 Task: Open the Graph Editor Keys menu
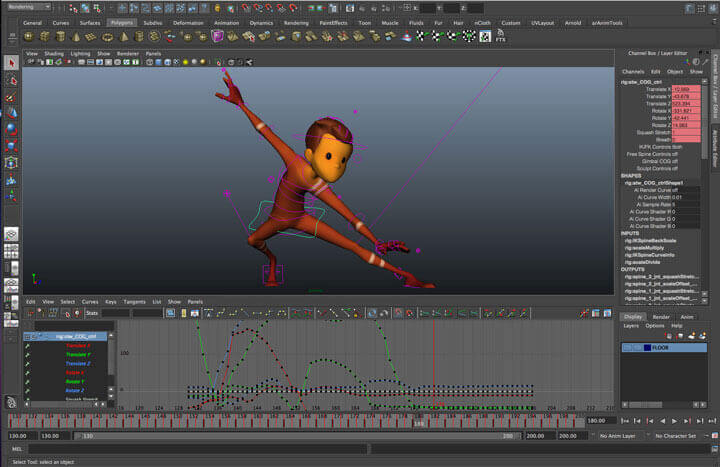click(x=111, y=302)
